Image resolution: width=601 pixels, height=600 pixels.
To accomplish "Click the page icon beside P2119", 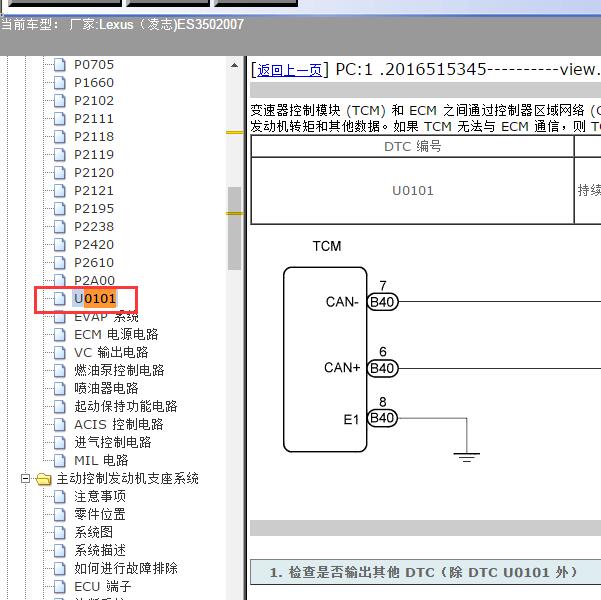I will 59,155.
